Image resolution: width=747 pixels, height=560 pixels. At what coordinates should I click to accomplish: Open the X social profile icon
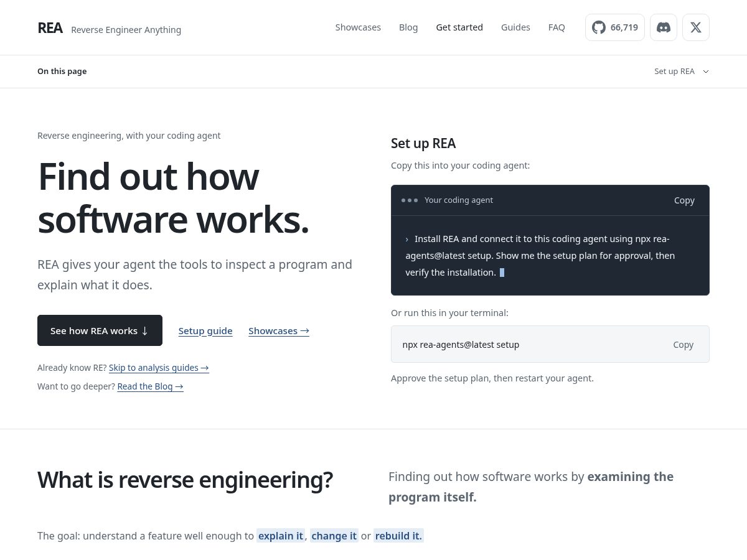coord(696,27)
